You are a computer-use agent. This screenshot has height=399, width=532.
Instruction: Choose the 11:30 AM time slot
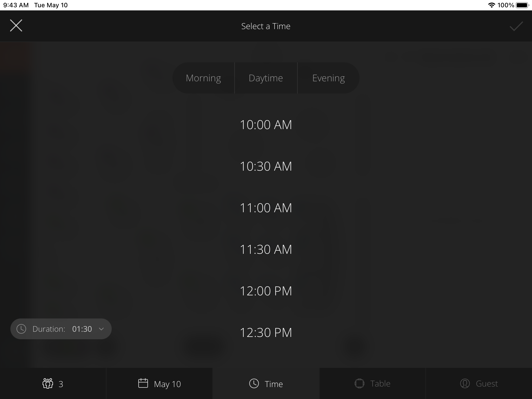click(x=266, y=249)
